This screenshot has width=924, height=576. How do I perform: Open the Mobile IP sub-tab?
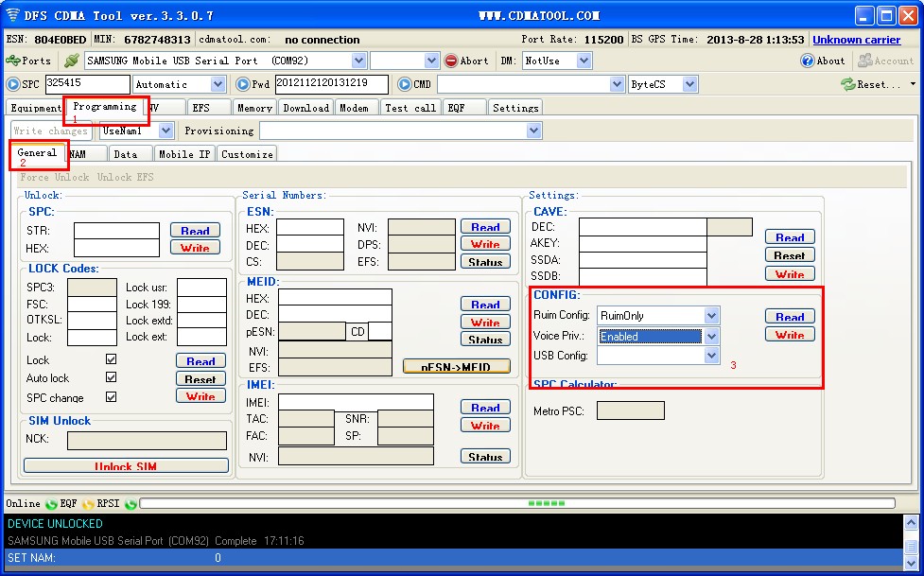click(x=184, y=154)
